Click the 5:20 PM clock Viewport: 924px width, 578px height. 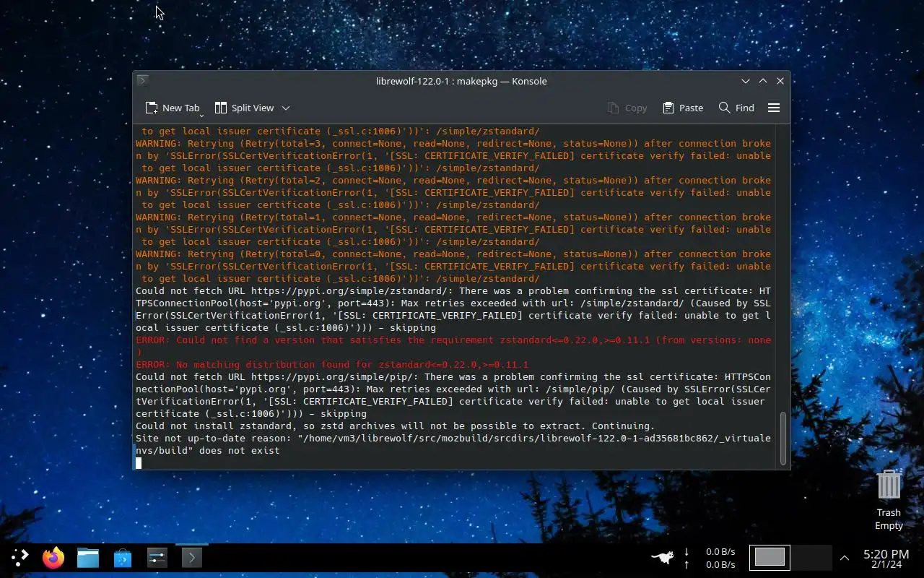886,554
